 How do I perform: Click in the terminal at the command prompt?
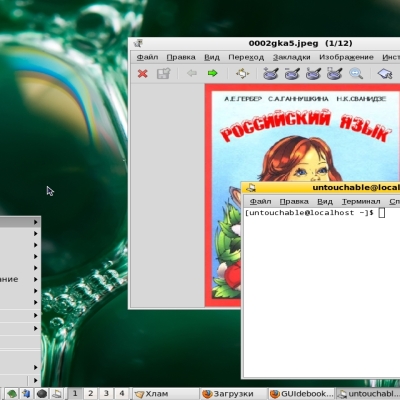pos(382,213)
